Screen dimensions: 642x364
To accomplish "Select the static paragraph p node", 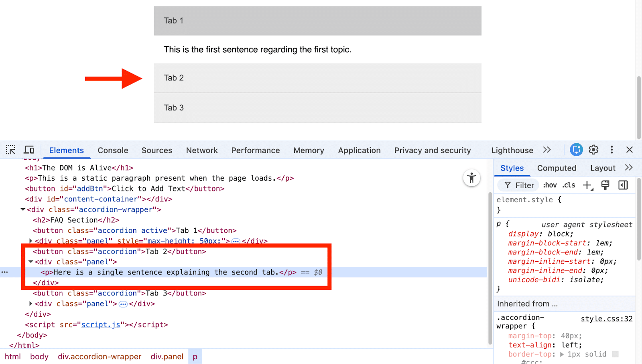I will coord(159,178).
